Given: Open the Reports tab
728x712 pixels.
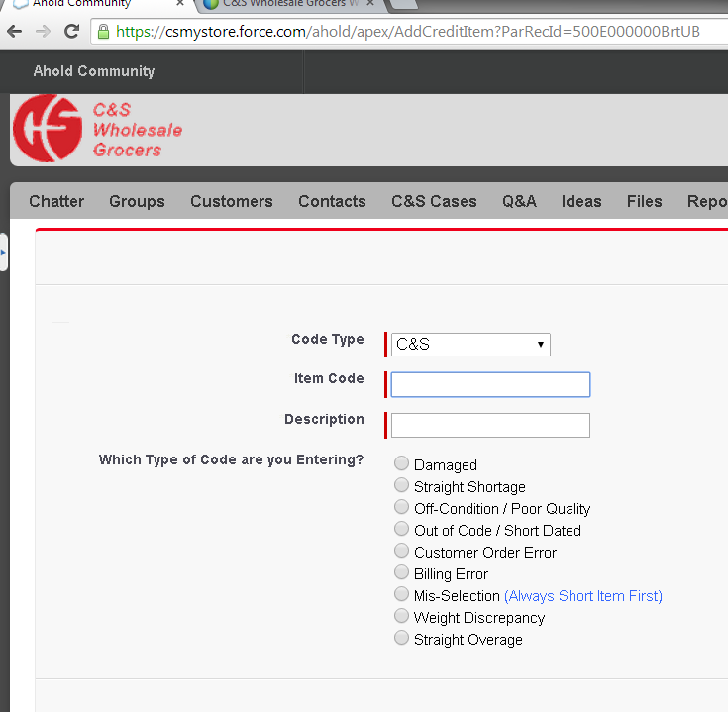Looking at the screenshot, I should click(707, 201).
